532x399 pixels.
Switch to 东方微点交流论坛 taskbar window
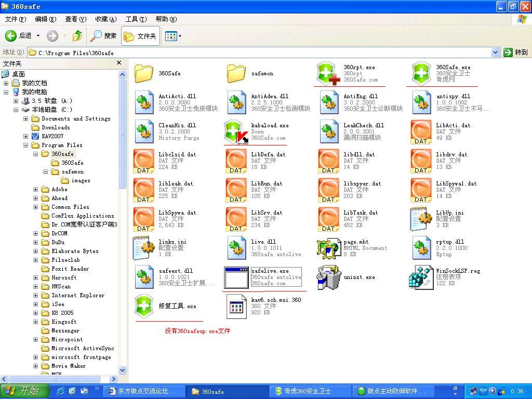143,391
